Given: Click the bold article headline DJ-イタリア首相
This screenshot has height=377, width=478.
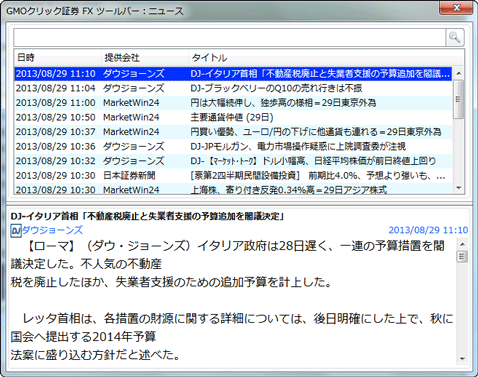Looking at the screenshot, I should (x=147, y=216).
